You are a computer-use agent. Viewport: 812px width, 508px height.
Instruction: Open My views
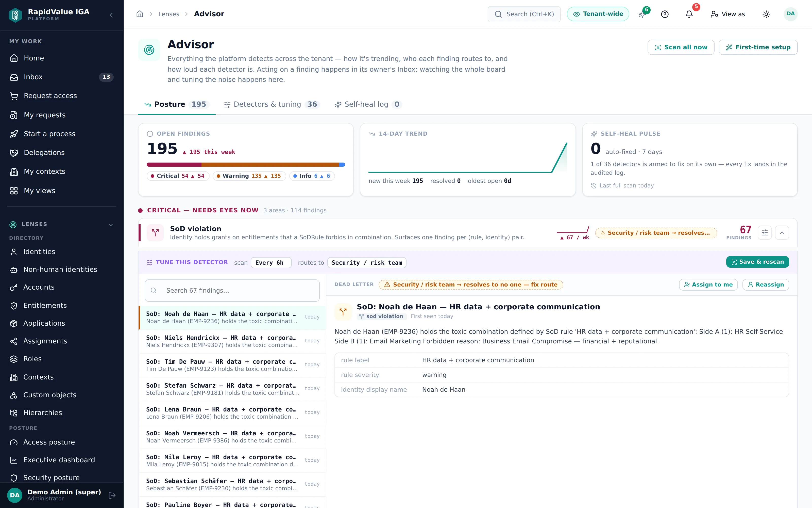pyautogui.click(x=62, y=190)
